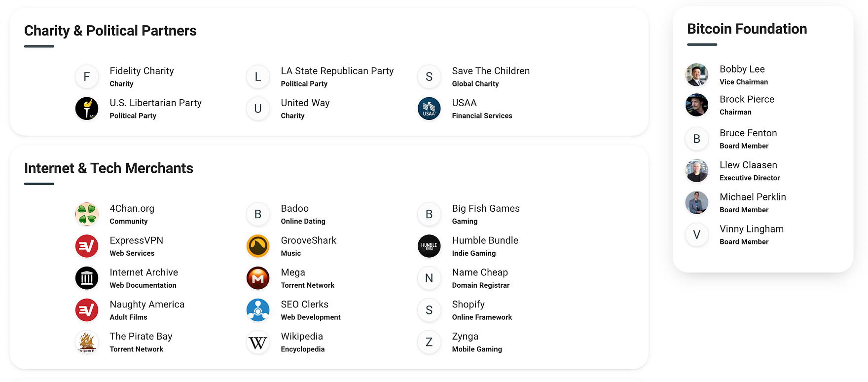The height and width of the screenshot is (382, 868).
Task: Click the Wikipedia W logo icon
Action: pos(258,342)
